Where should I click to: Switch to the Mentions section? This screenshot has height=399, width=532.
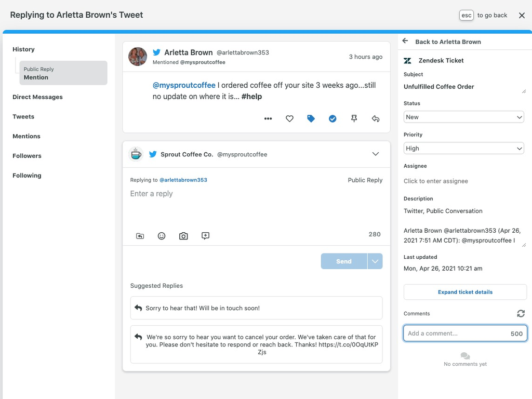pyautogui.click(x=26, y=136)
